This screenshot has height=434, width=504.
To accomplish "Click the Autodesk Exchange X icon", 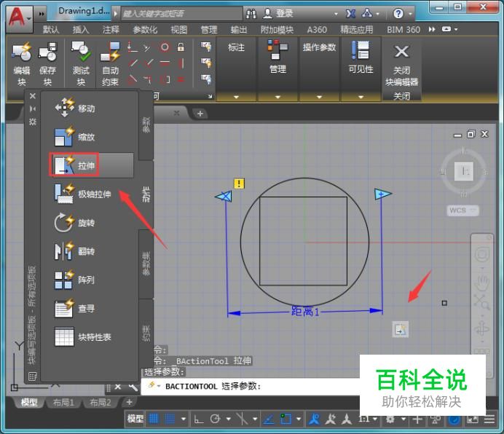I will (x=350, y=14).
